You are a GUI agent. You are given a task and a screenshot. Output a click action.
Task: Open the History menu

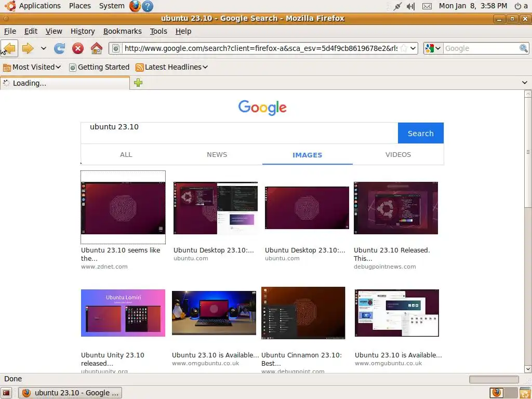pyautogui.click(x=83, y=31)
